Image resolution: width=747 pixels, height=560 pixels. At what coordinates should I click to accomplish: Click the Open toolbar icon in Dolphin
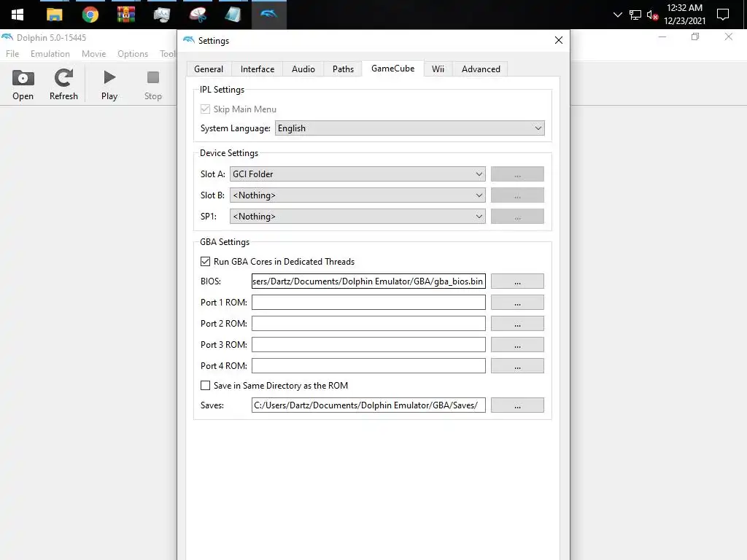(x=23, y=85)
